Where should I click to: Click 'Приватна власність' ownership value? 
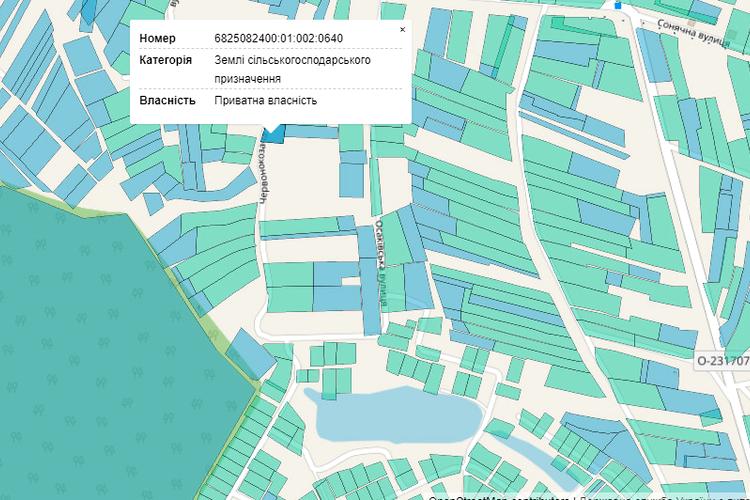tap(265, 100)
